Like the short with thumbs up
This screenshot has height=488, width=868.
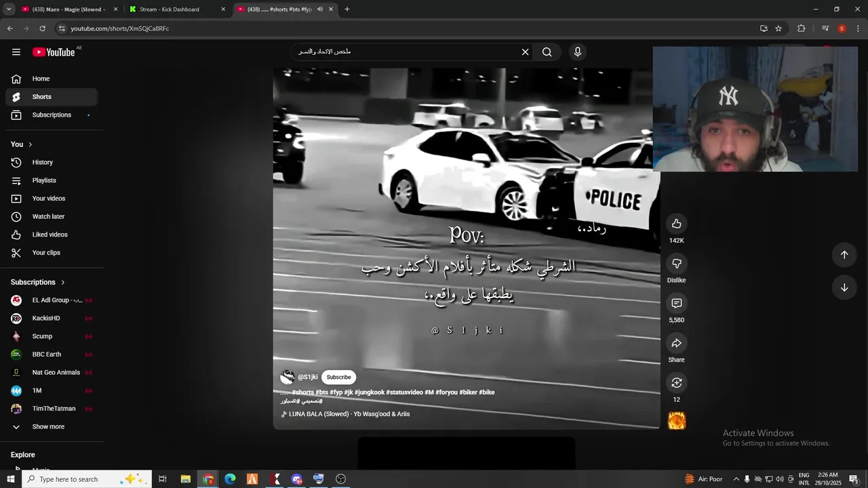(676, 224)
